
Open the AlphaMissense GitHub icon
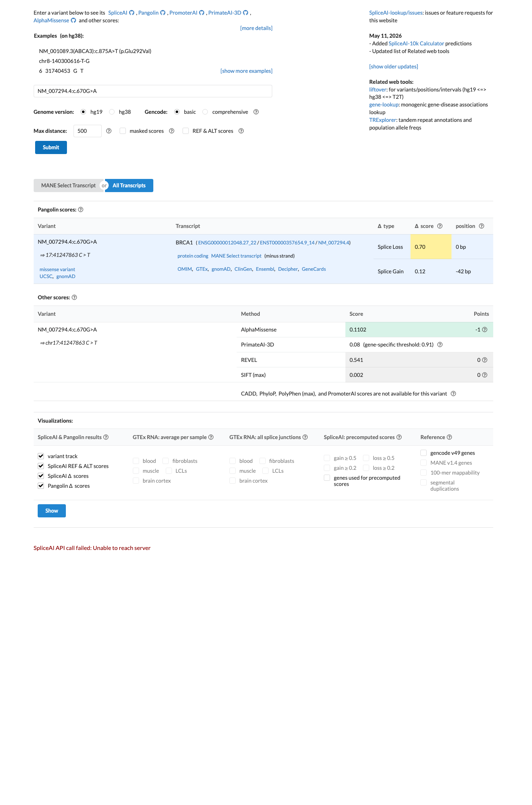tap(74, 20)
